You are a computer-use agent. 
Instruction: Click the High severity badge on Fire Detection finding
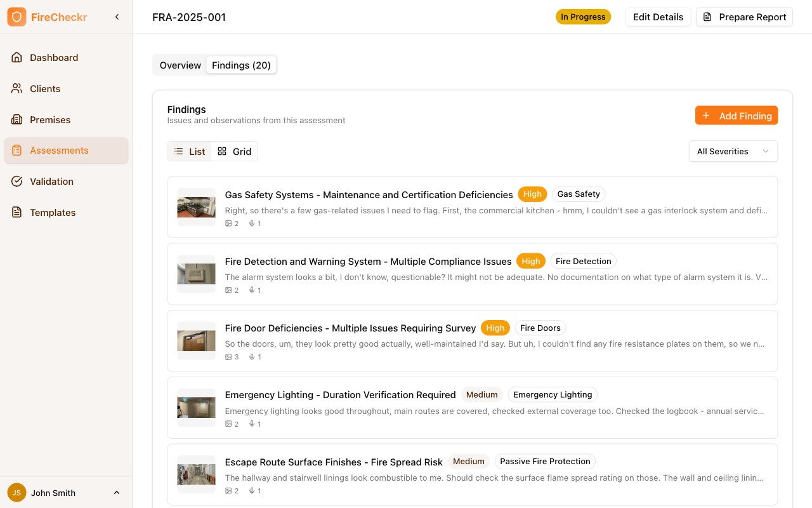pos(531,261)
